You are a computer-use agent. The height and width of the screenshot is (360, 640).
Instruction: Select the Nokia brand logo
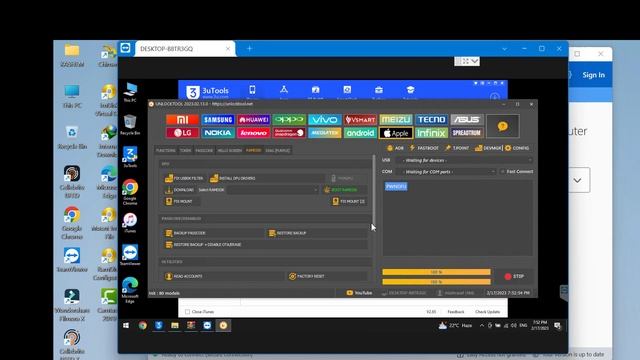(218, 133)
